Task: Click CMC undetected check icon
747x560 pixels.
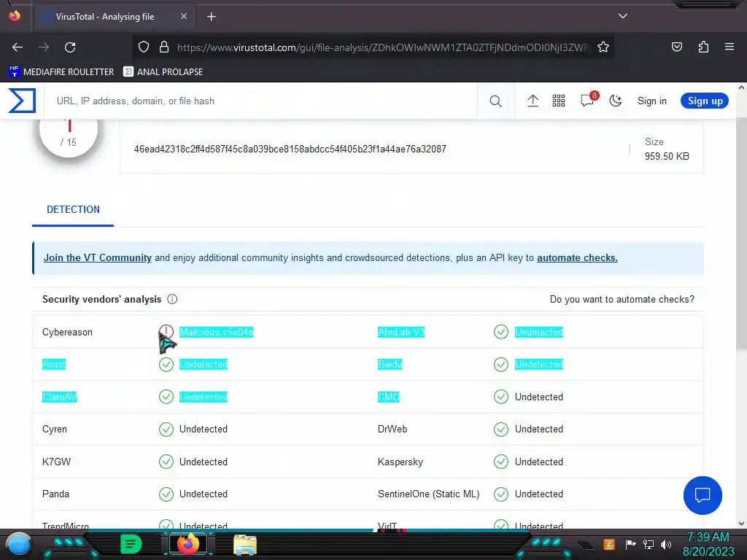Action: (x=500, y=397)
